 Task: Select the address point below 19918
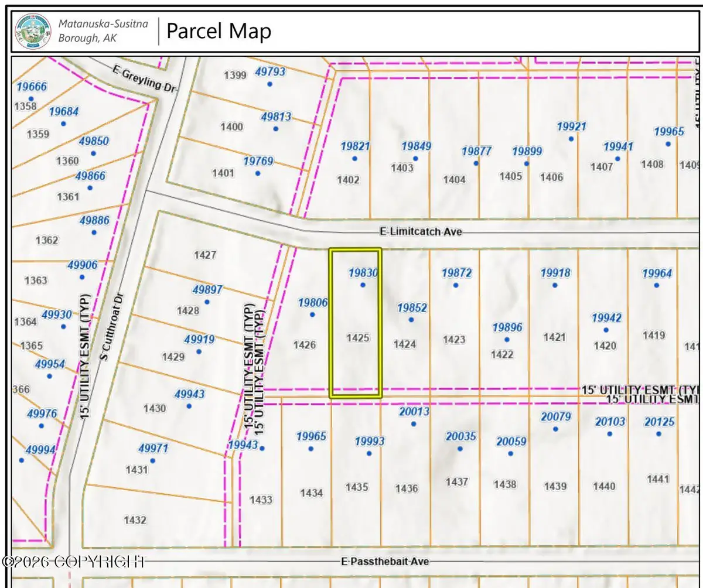[x=555, y=285]
